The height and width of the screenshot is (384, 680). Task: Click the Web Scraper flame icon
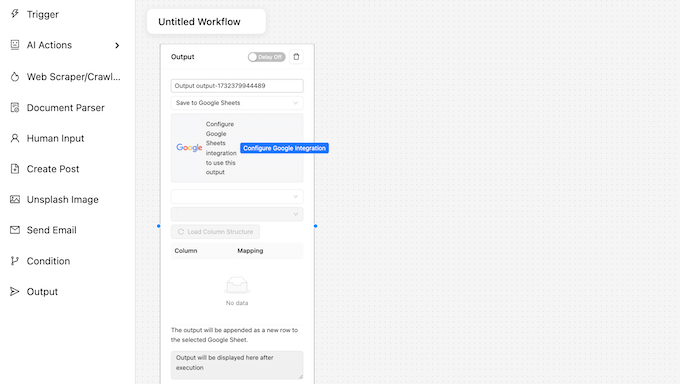[x=15, y=77]
